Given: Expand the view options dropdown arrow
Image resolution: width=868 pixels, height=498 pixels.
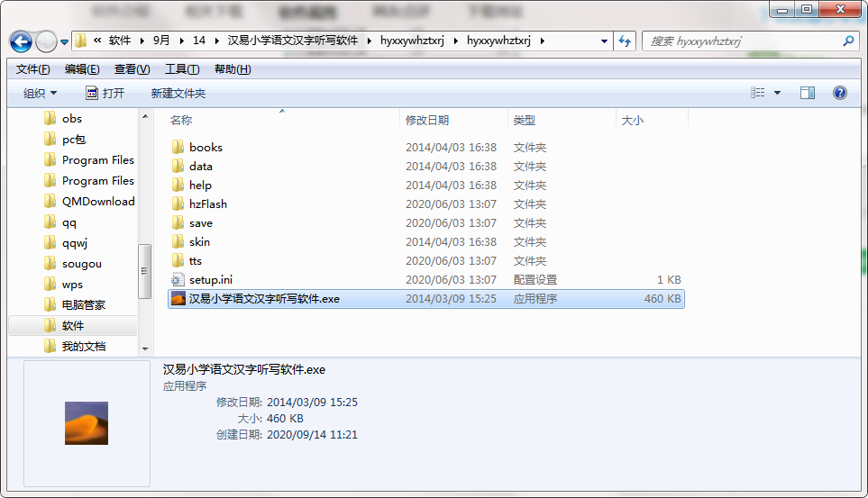Looking at the screenshot, I should click(x=777, y=93).
